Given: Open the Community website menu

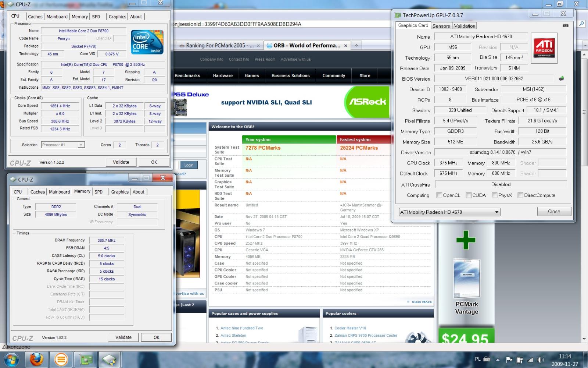Looking at the screenshot, I should pyautogui.click(x=334, y=76).
